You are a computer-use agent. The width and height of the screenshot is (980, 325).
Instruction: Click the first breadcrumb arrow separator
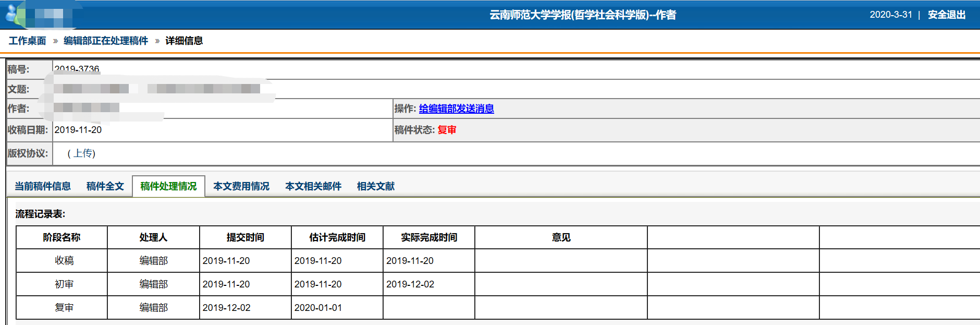[55, 41]
